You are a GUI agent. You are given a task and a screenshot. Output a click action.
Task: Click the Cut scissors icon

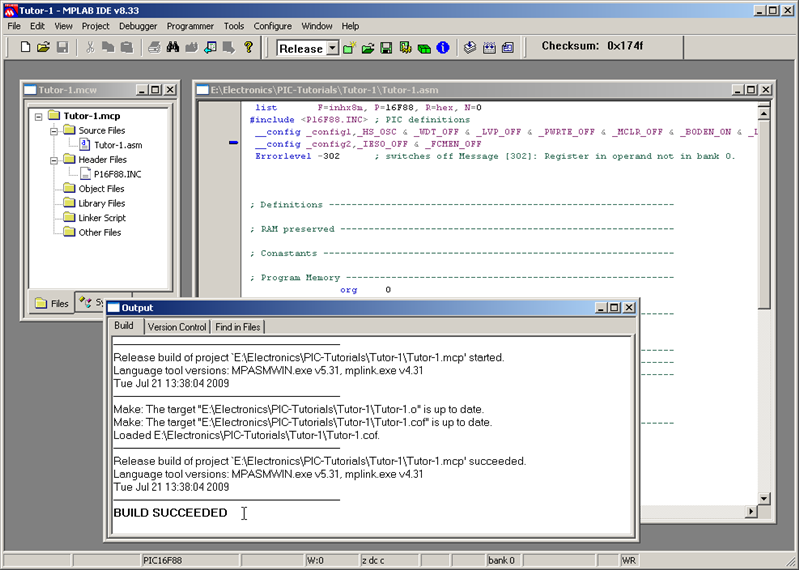point(90,47)
